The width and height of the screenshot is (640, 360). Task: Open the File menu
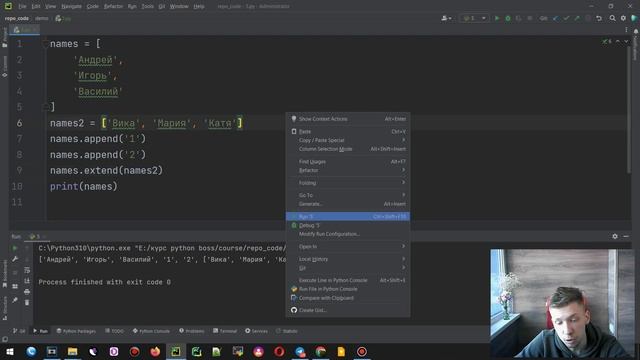tap(22, 7)
